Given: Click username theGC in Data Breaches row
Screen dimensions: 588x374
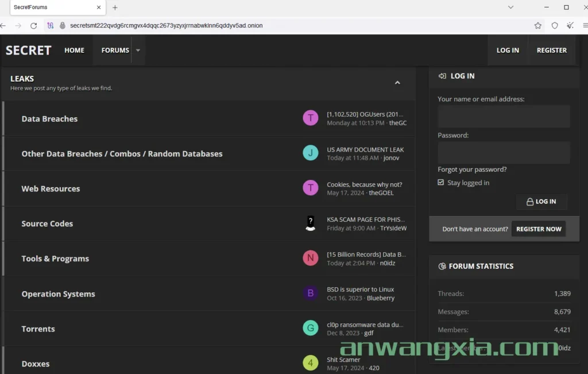Looking at the screenshot, I should point(397,123).
